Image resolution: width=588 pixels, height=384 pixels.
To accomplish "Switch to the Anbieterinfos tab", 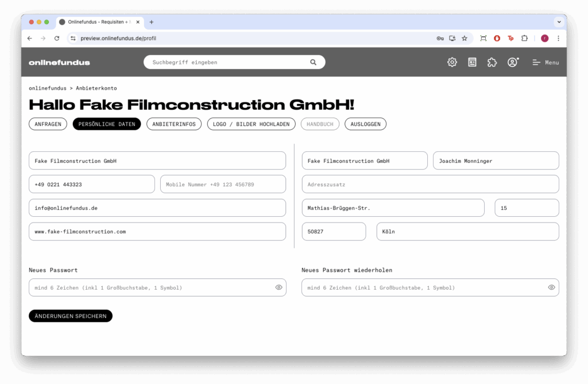I will (174, 124).
